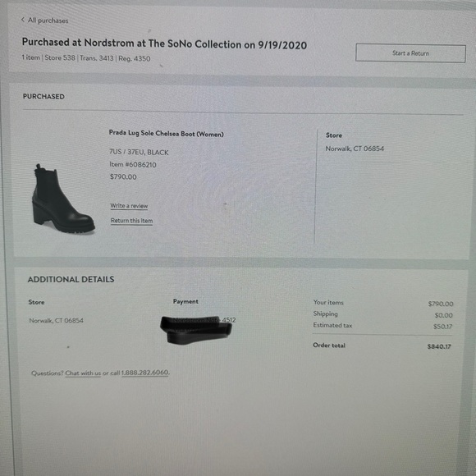
Task: Click the ADDITIONAL DETAILS header
Action: tap(71, 279)
